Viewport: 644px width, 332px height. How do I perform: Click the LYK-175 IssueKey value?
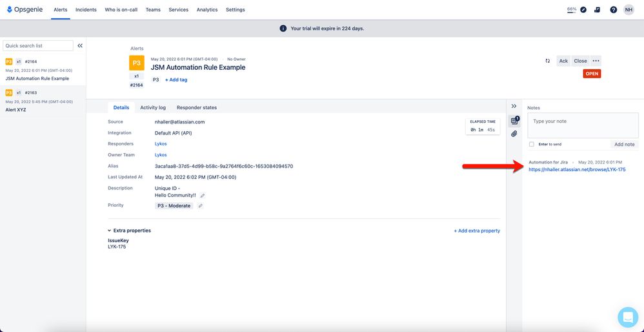(x=117, y=247)
